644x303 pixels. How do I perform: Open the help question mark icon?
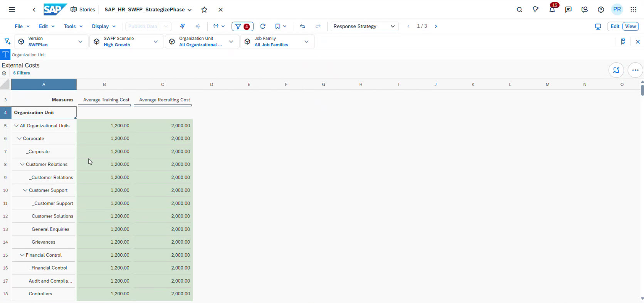[601, 10]
